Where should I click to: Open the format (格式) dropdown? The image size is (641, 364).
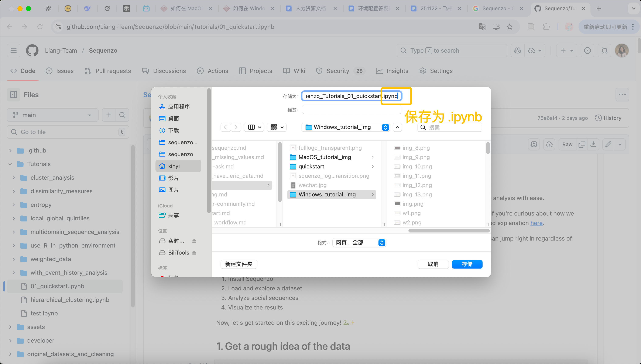pos(359,242)
